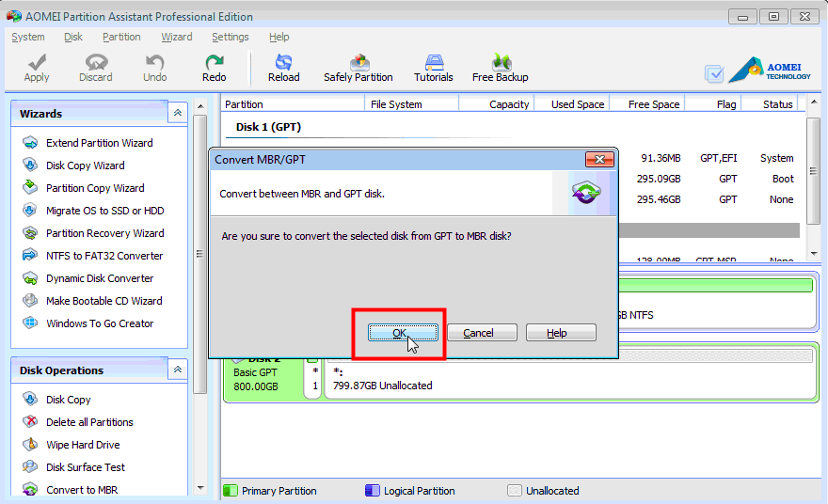Click sidebar scrollbar up arrow
828x504 pixels.
pos(200,106)
